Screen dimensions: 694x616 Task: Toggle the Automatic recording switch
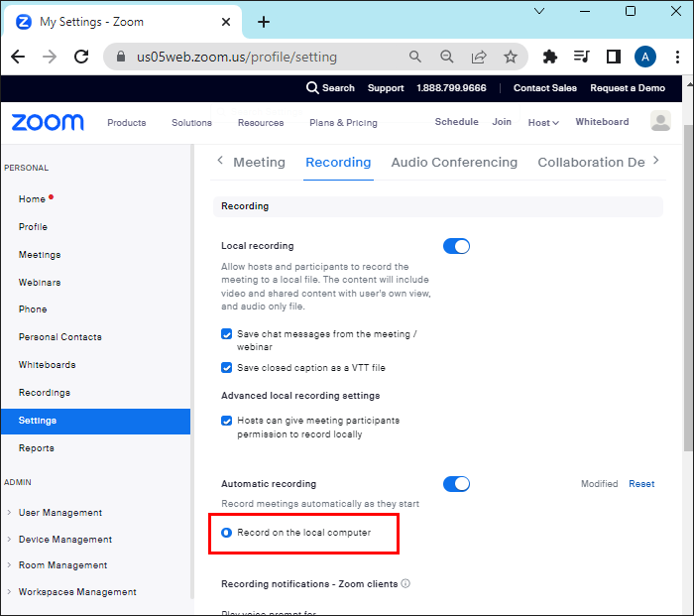click(x=456, y=484)
